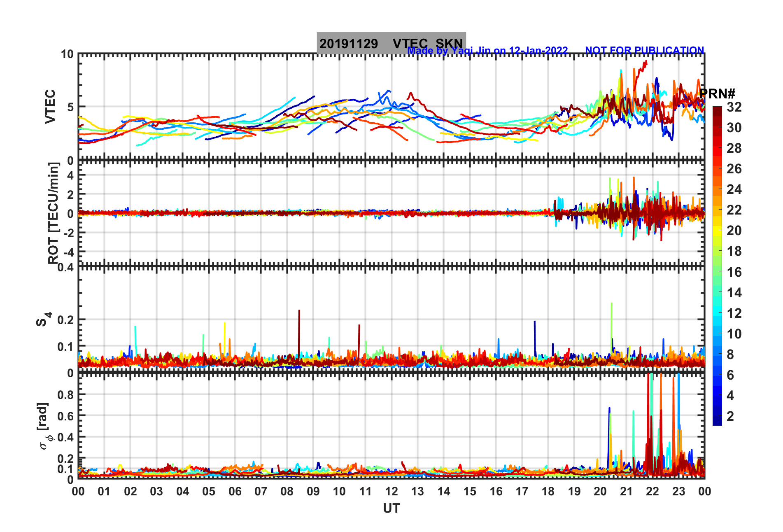
Task: Click colorbar tick label 18
Action: pyautogui.click(x=734, y=251)
